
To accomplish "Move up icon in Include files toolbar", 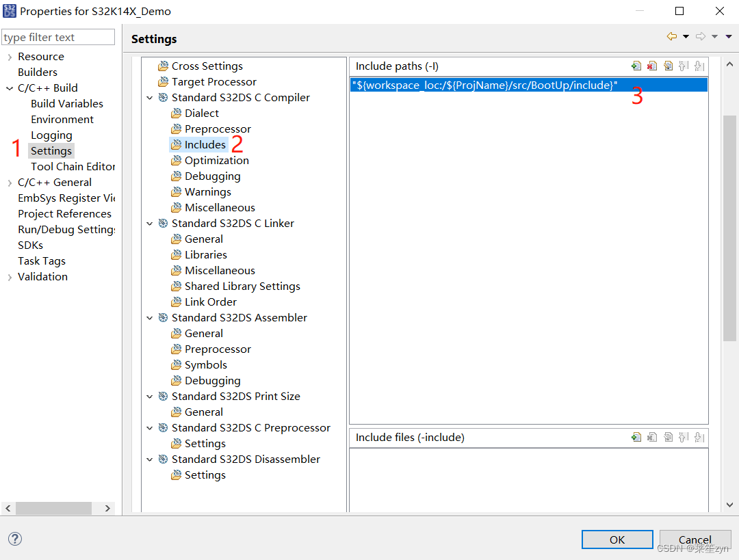I will [684, 437].
